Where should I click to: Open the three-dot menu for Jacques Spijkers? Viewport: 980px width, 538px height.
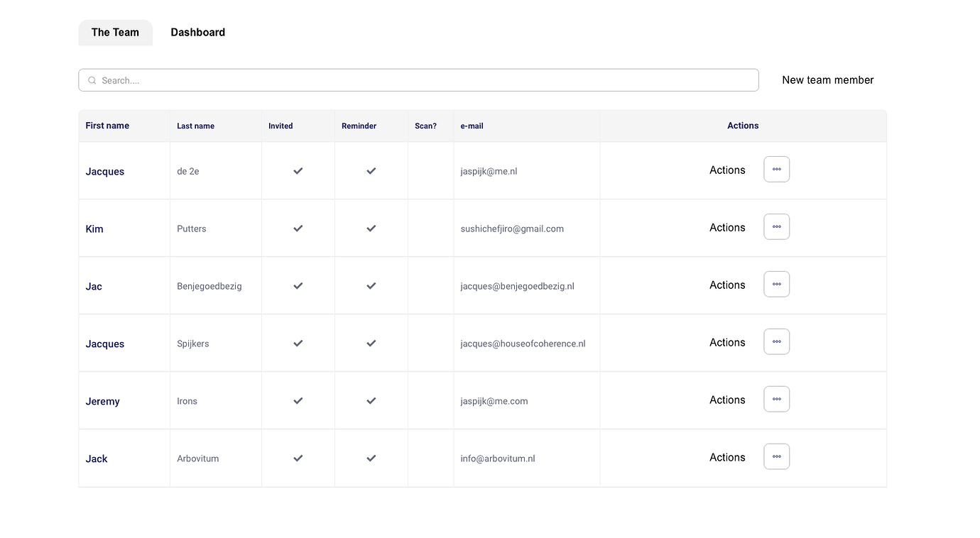point(776,342)
